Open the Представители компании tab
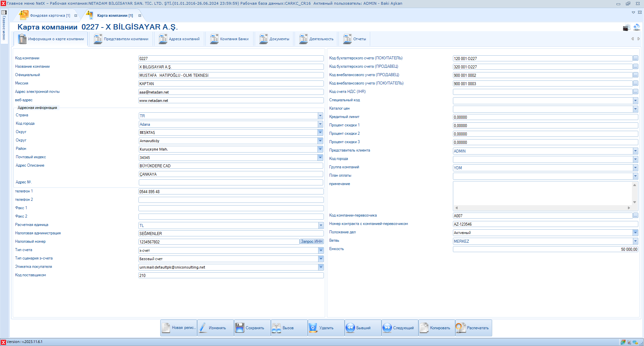 [x=121, y=39]
